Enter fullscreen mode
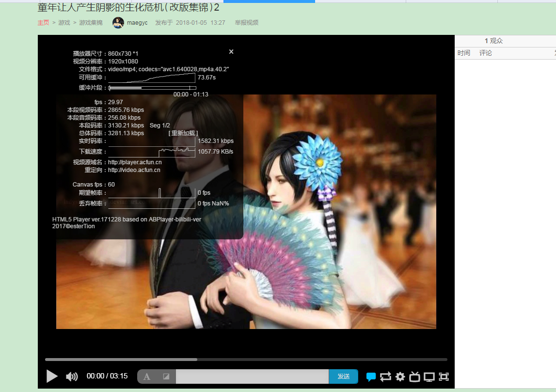Image resolution: width=556 pixels, height=392 pixels. pyautogui.click(x=444, y=376)
